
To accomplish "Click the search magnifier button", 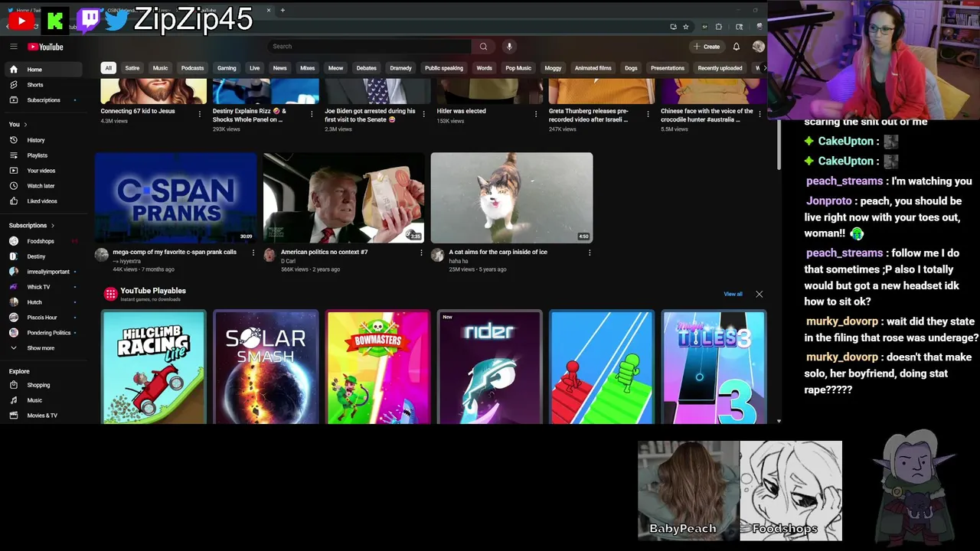I will tap(483, 47).
